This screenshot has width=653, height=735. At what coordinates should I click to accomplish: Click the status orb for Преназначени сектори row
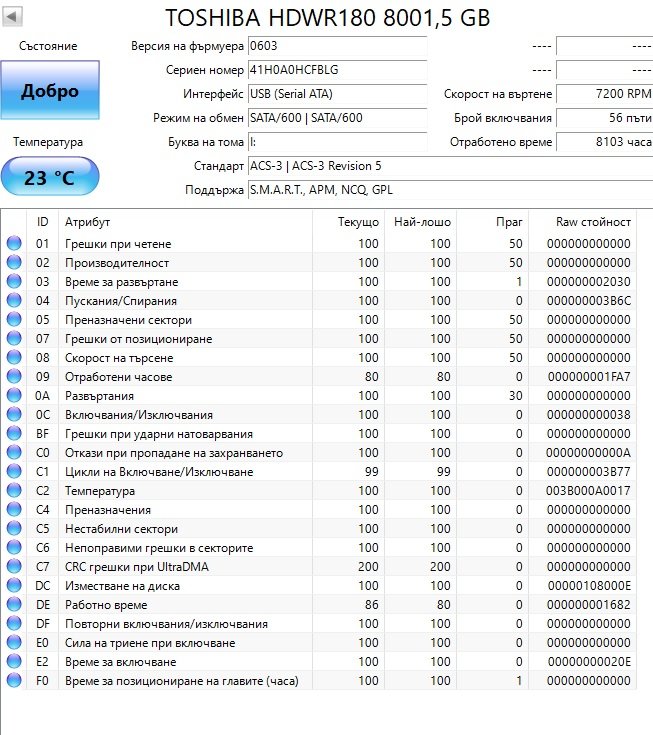click(x=14, y=320)
